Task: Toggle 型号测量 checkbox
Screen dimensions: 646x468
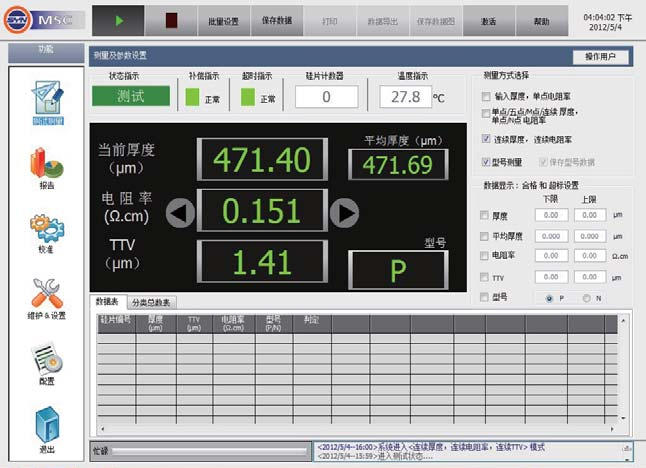Action: click(486, 161)
